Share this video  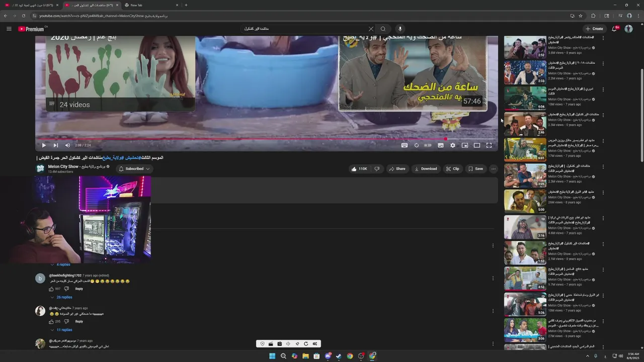[397, 169]
